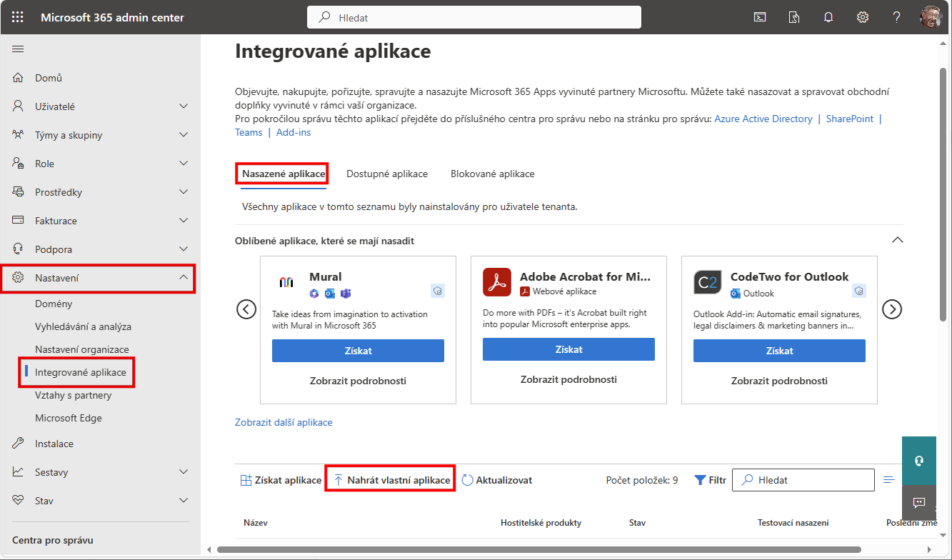Viewport: 952px width, 560px height.
Task: Open Vyhledávání a analýza in sidebar
Action: (x=83, y=326)
